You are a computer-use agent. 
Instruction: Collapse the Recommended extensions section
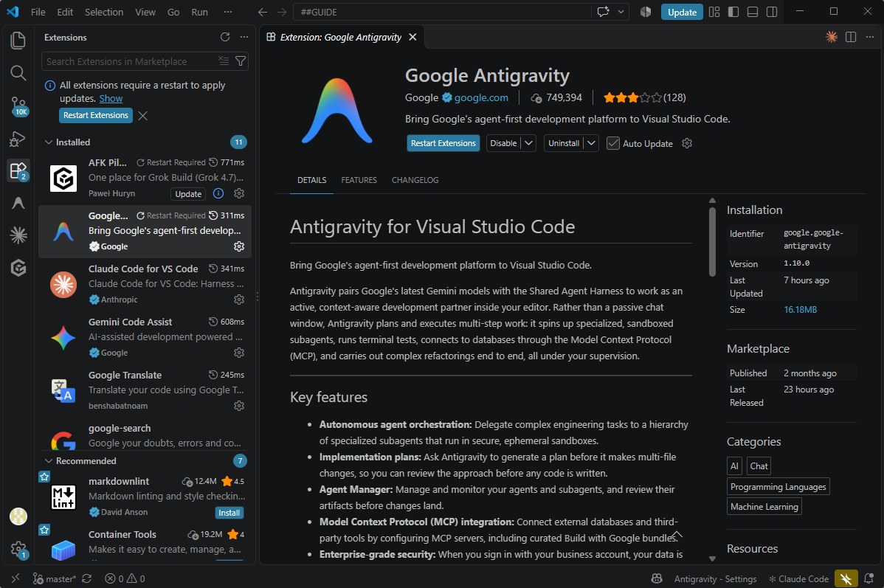[x=49, y=460]
